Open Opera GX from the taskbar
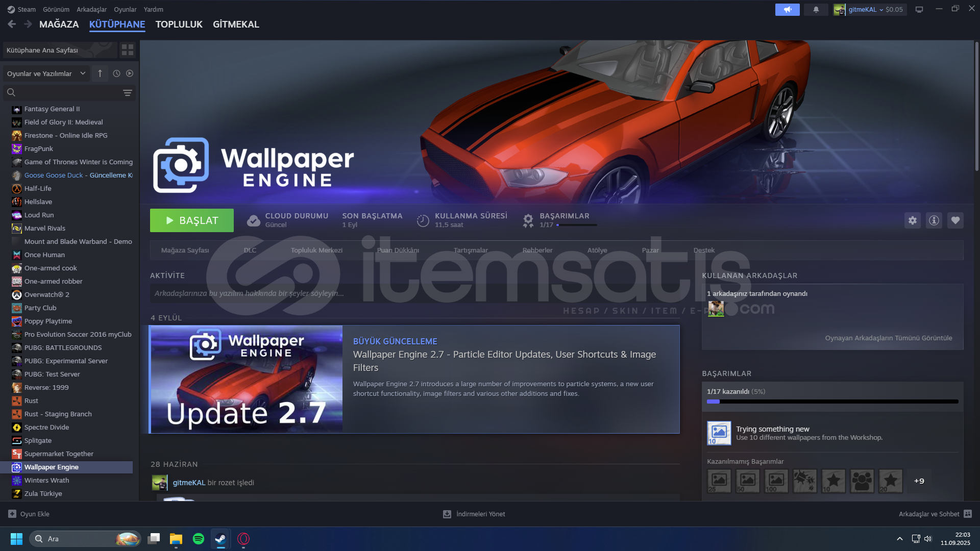980x551 pixels. [x=243, y=539]
